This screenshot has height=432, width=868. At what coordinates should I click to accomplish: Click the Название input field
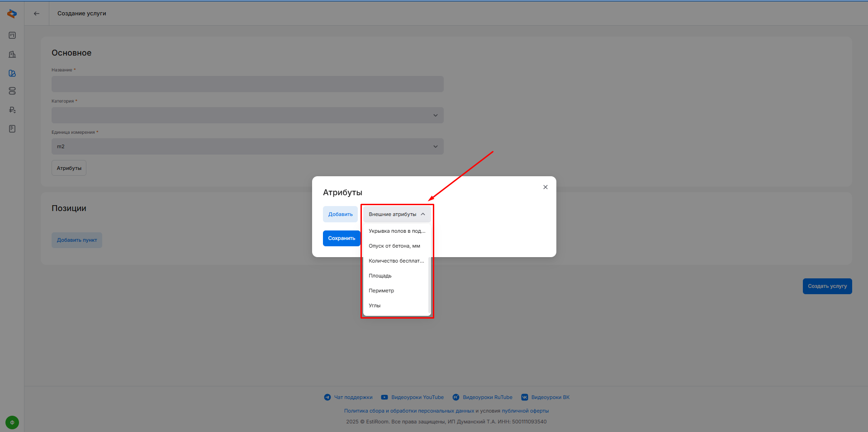pyautogui.click(x=247, y=84)
